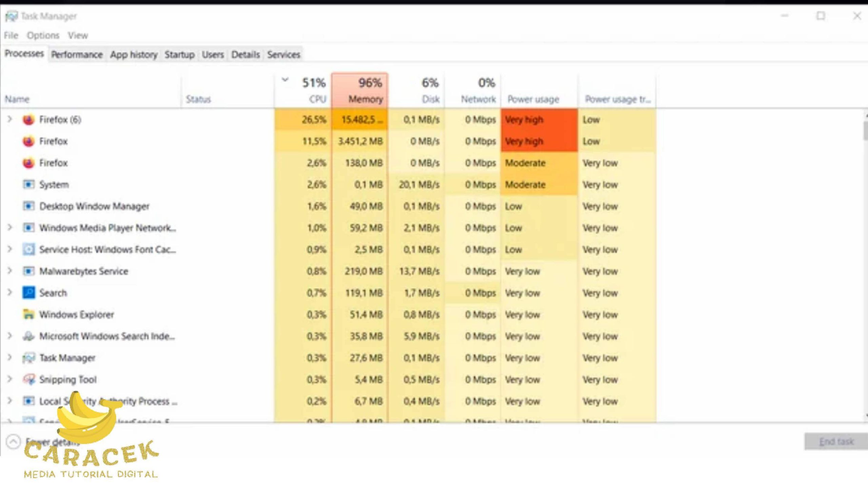Viewport: 868px width, 488px height.
Task: Switch to the Performance tab
Action: click(77, 55)
